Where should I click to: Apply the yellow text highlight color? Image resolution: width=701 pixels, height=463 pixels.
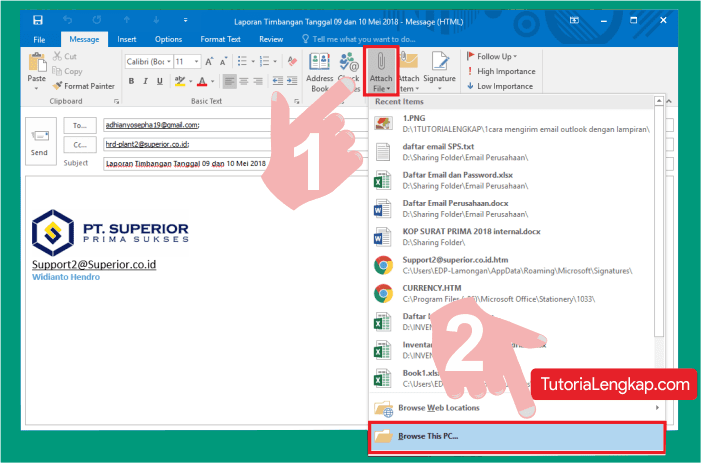(180, 81)
